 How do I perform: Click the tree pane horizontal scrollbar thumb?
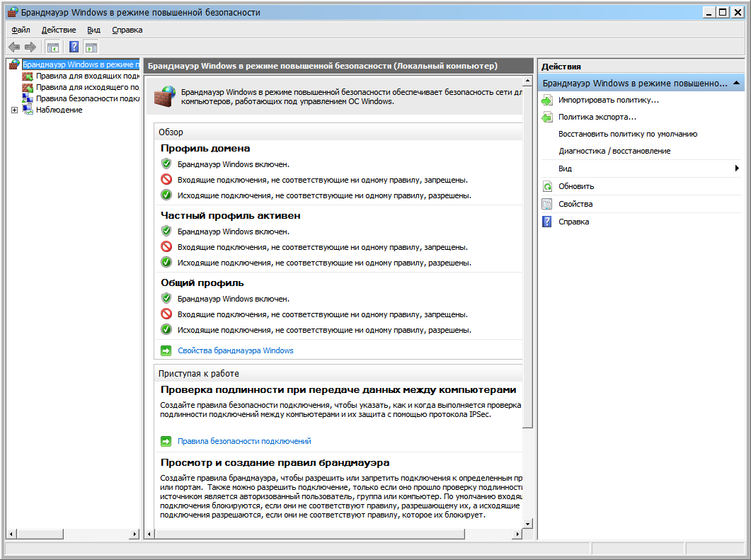pyautogui.click(x=40, y=534)
